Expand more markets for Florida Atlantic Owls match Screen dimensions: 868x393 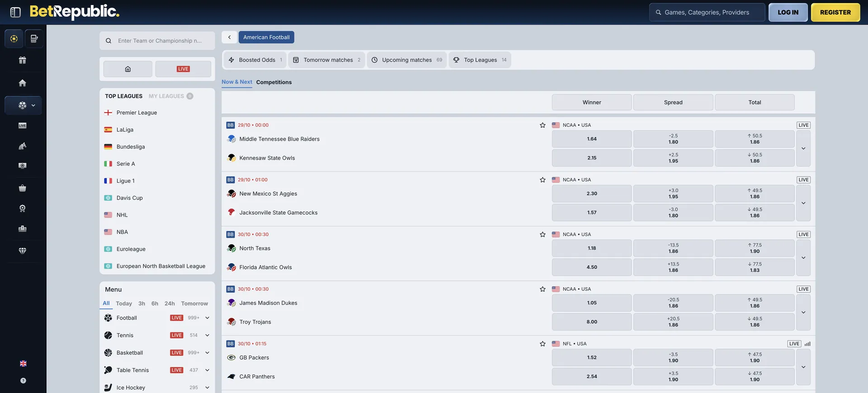click(803, 258)
